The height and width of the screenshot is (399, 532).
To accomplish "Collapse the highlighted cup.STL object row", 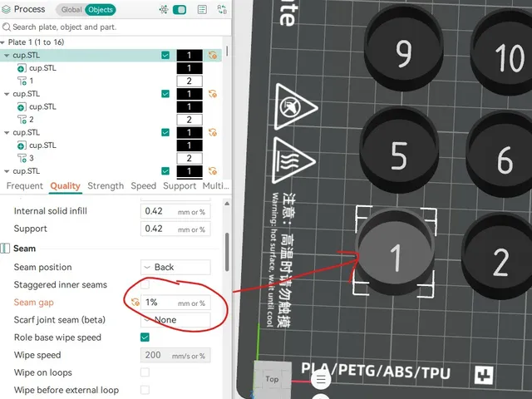I will point(7,56).
